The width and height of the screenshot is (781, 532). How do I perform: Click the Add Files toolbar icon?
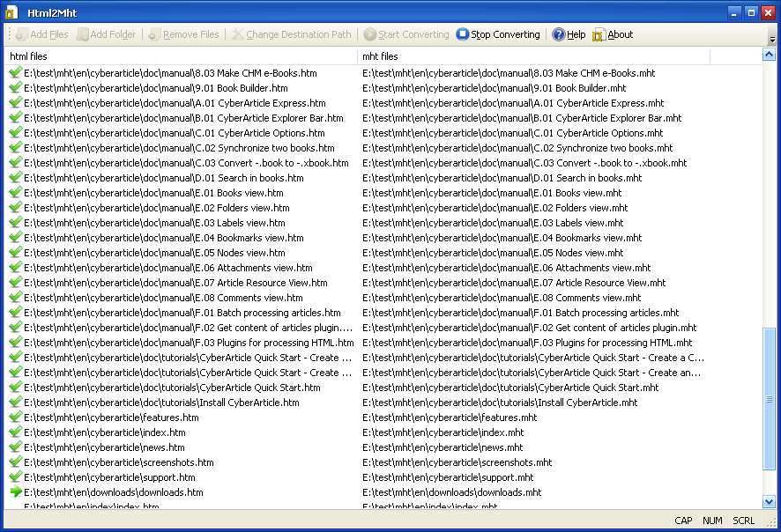point(22,34)
